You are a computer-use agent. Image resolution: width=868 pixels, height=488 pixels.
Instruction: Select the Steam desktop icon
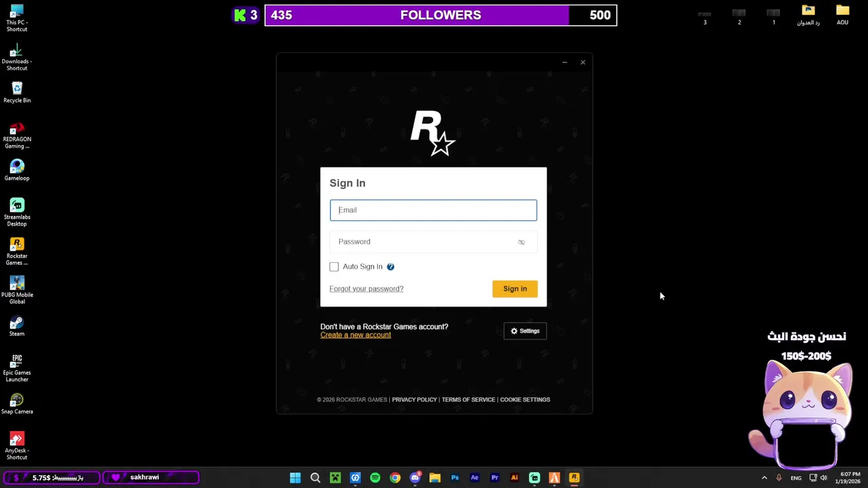[17, 326]
